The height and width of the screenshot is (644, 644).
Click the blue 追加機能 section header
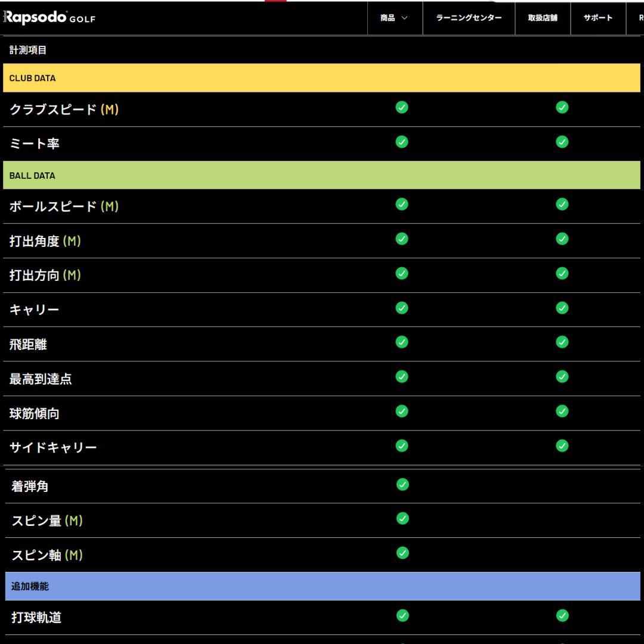pos(323,586)
